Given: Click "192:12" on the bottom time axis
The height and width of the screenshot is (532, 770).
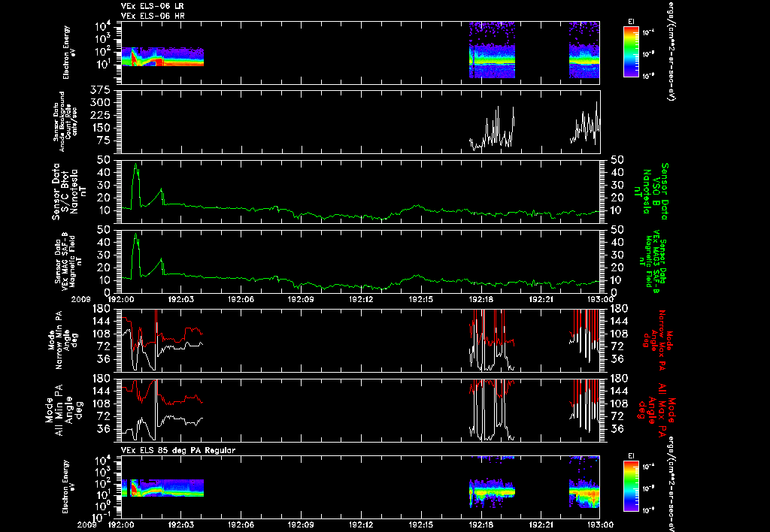Looking at the screenshot, I should 362,524.
